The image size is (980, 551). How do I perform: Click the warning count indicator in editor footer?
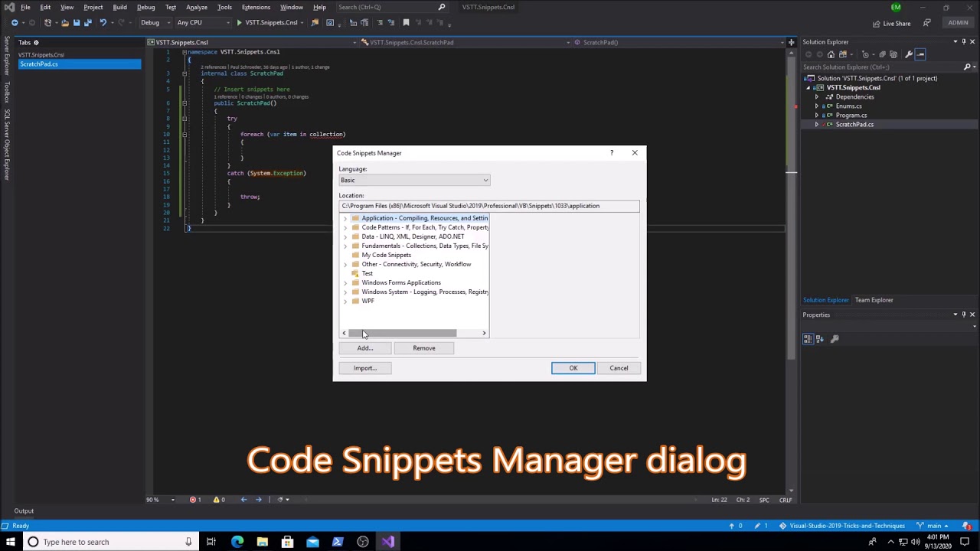pyautogui.click(x=219, y=500)
